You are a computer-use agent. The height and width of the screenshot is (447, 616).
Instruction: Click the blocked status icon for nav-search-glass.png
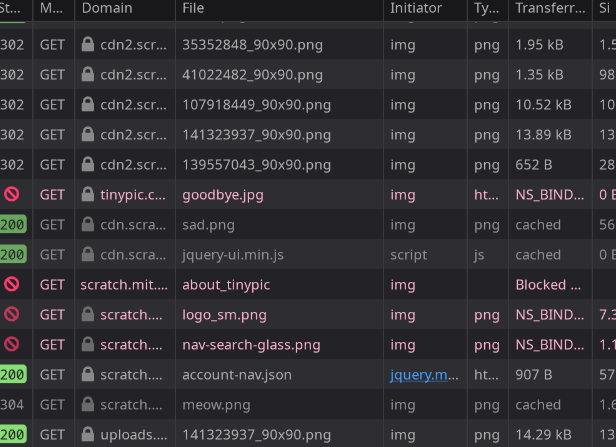coord(11,344)
